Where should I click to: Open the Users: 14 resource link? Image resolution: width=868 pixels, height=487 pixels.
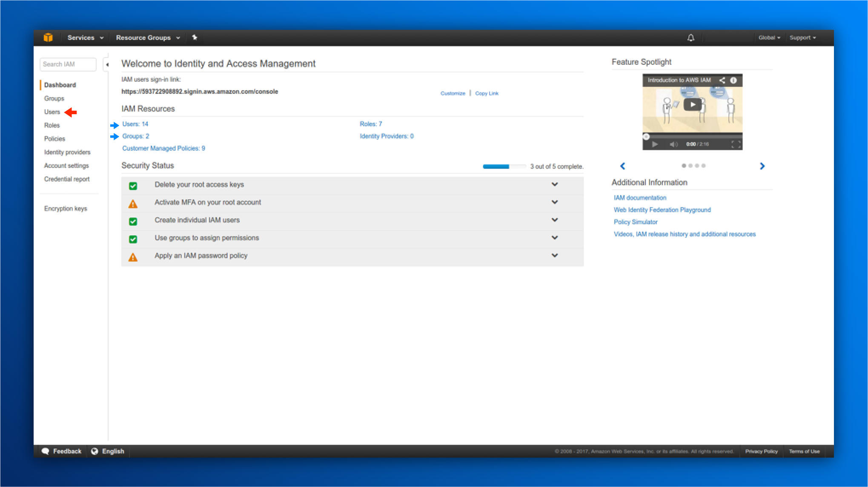coord(135,124)
